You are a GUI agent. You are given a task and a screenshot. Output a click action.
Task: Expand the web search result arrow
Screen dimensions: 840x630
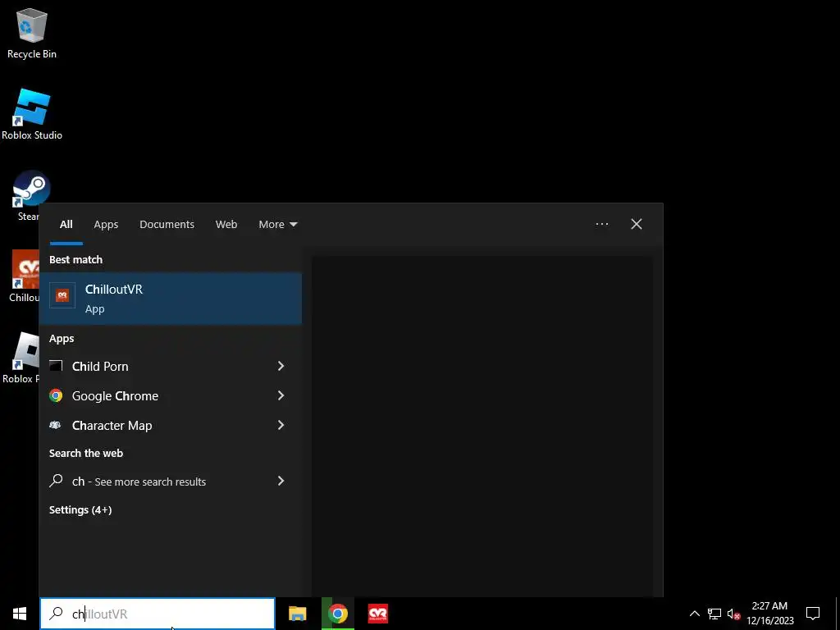coord(281,481)
